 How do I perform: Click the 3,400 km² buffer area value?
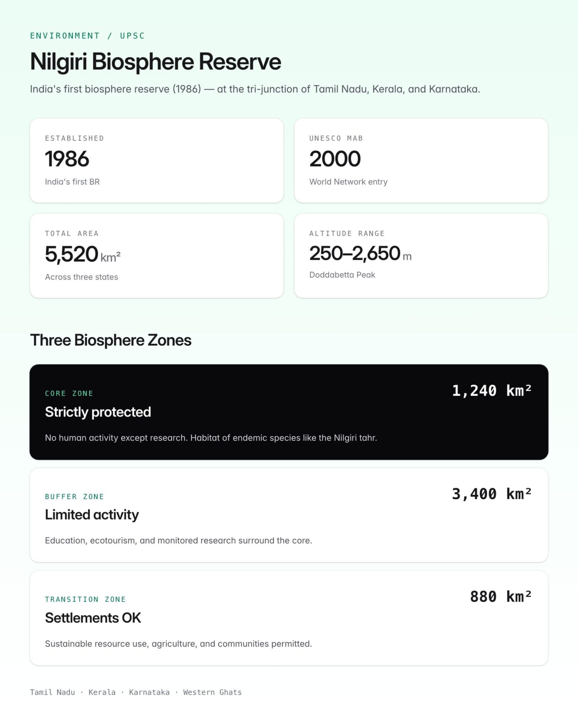tap(492, 494)
